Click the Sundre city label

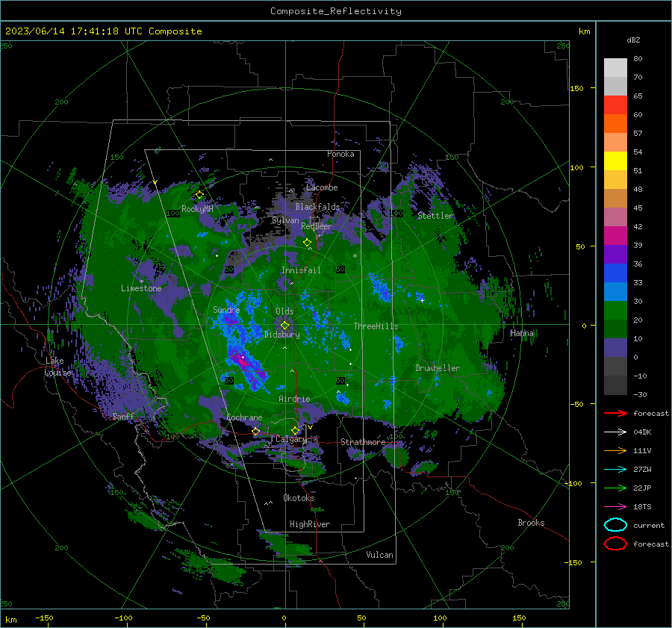[x=226, y=309]
